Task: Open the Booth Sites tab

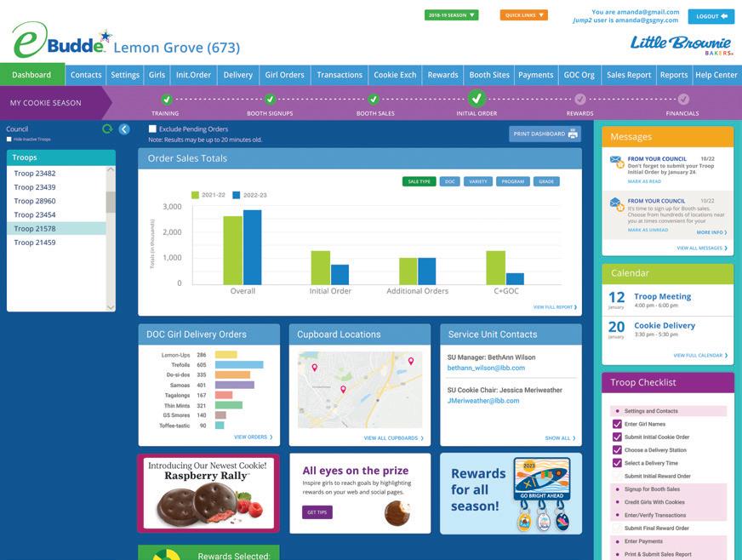Action: pos(489,75)
